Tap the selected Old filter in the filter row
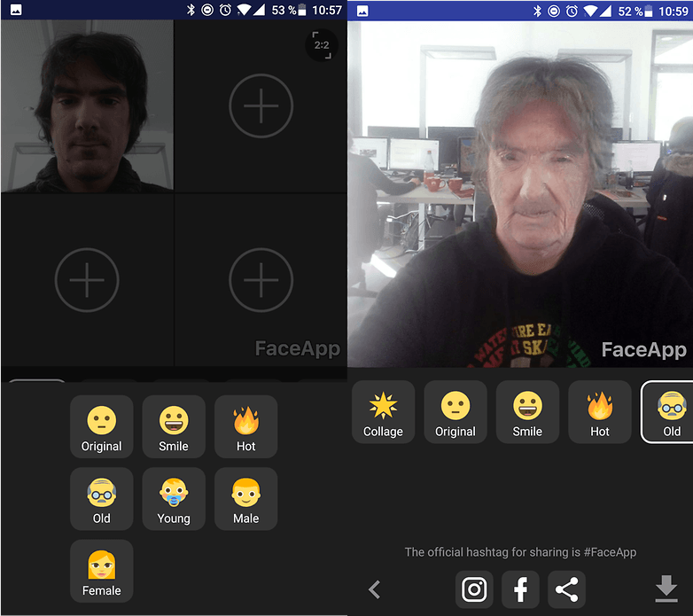 coord(667,412)
